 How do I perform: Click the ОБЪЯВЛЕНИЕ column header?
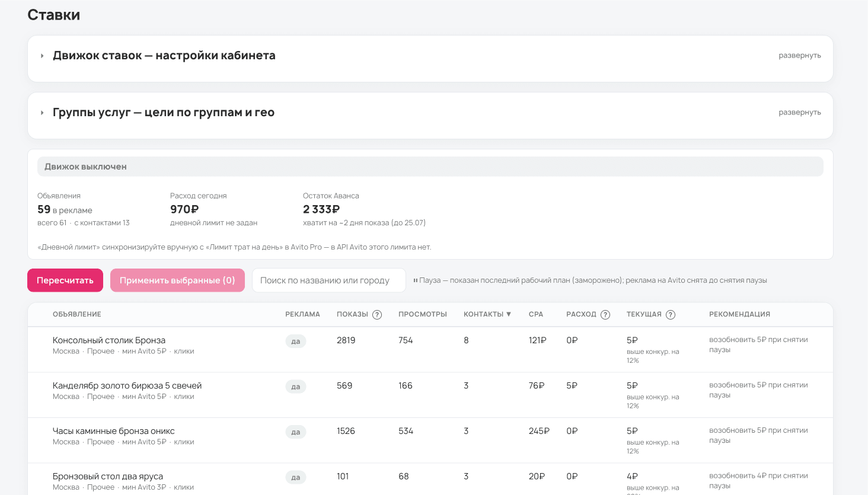[77, 314]
